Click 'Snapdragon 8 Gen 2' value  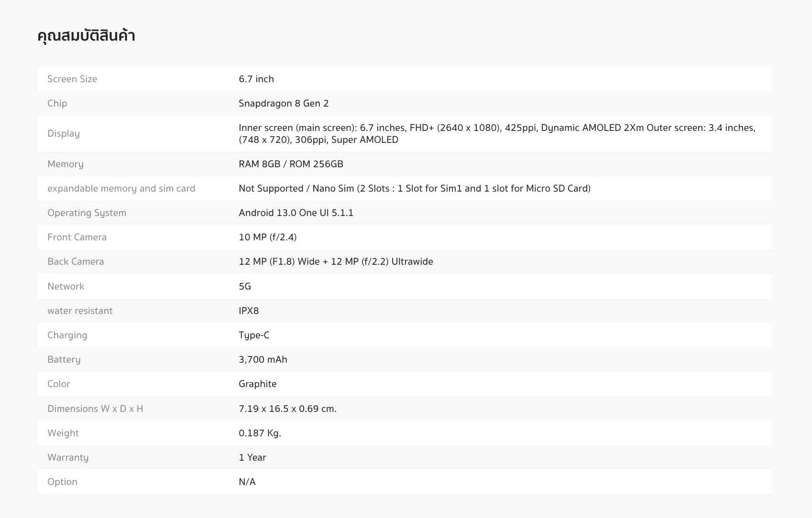coord(284,103)
